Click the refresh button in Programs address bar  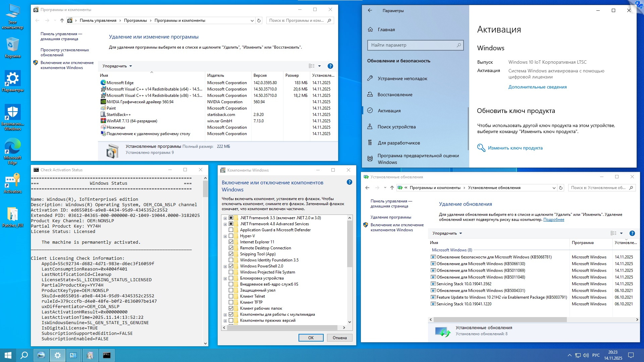259,20
